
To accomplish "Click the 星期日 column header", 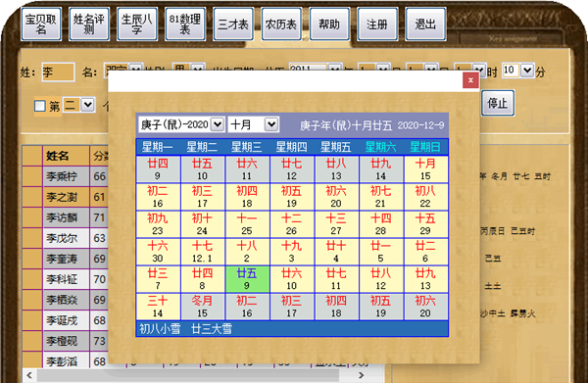I will (x=425, y=147).
